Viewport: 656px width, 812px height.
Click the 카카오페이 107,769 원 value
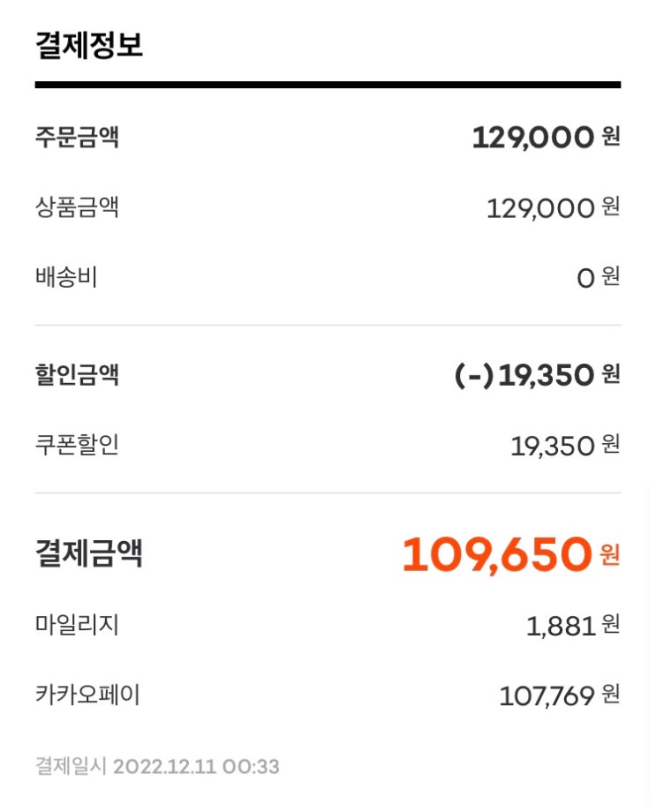[559, 696]
